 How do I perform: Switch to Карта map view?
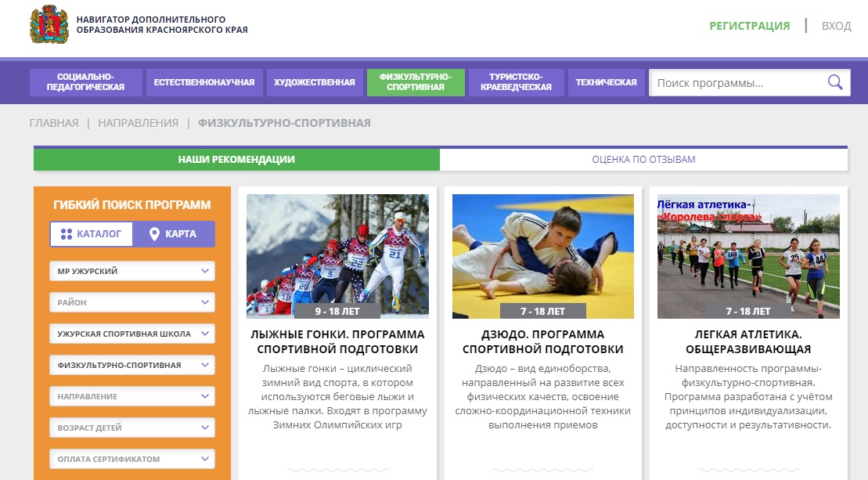(x=173, y=233)
